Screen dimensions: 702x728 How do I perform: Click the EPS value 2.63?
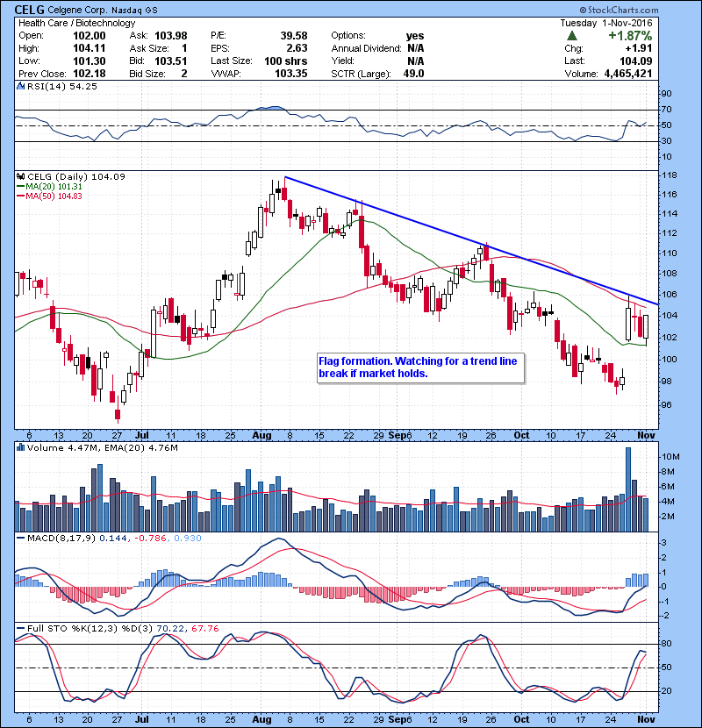click(297, 48)
